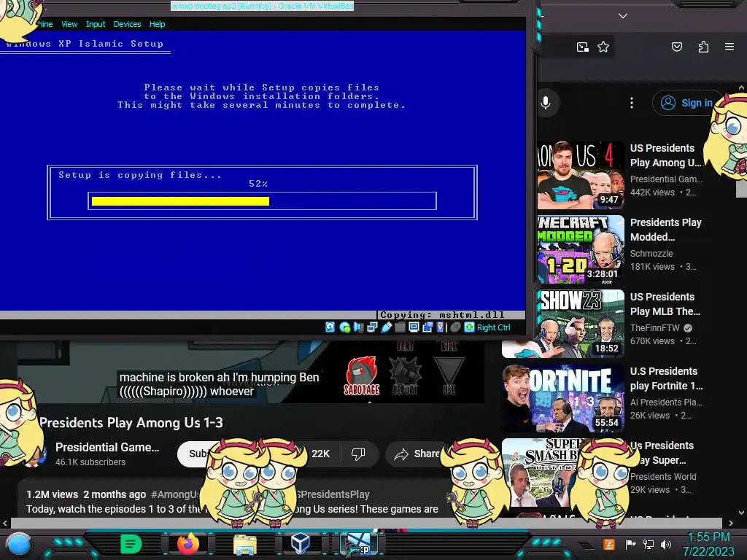Click the Right Ctrl host key label

(x=494, y=327)
